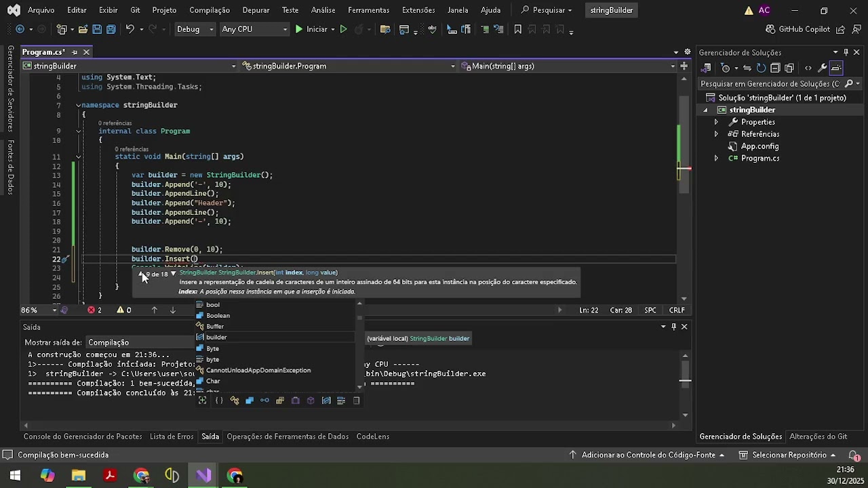Click the error count indicator showing 2
Screen dimensions: 868x488
coord(94,310)
